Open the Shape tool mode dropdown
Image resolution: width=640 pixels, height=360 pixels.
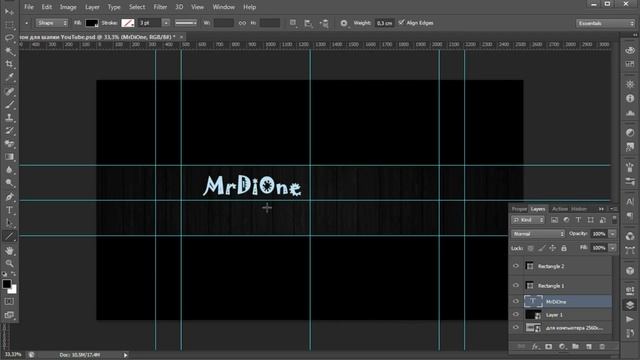click(52, 23)
